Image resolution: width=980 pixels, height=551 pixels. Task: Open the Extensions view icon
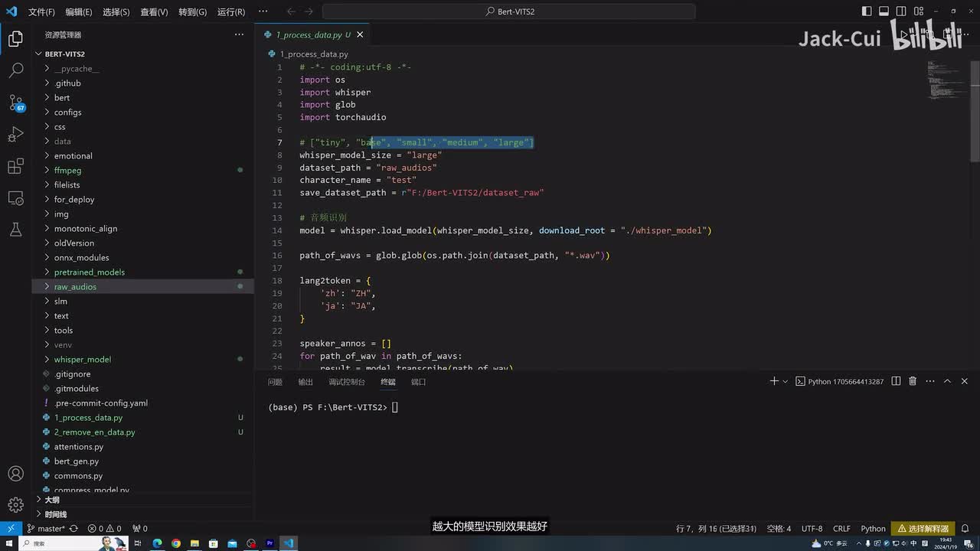[15, 166]
